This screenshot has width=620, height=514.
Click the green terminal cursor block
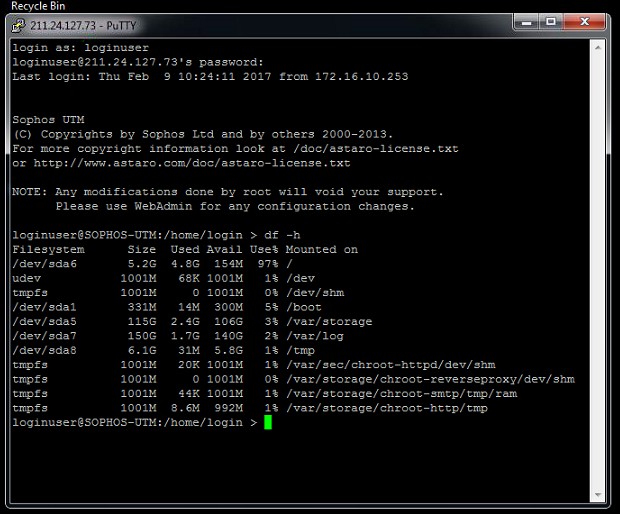[268, 422]
